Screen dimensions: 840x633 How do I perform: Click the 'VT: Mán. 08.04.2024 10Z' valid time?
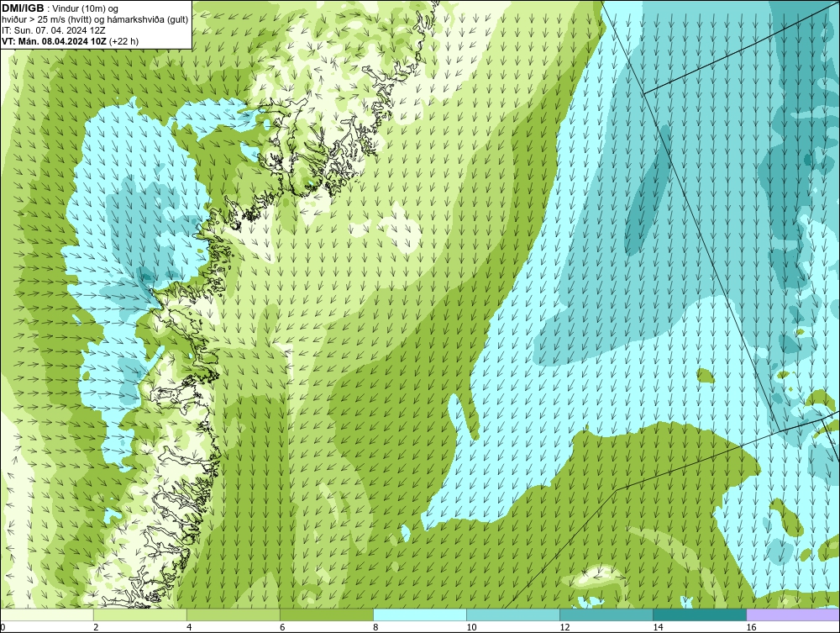(x=54, y=41)
